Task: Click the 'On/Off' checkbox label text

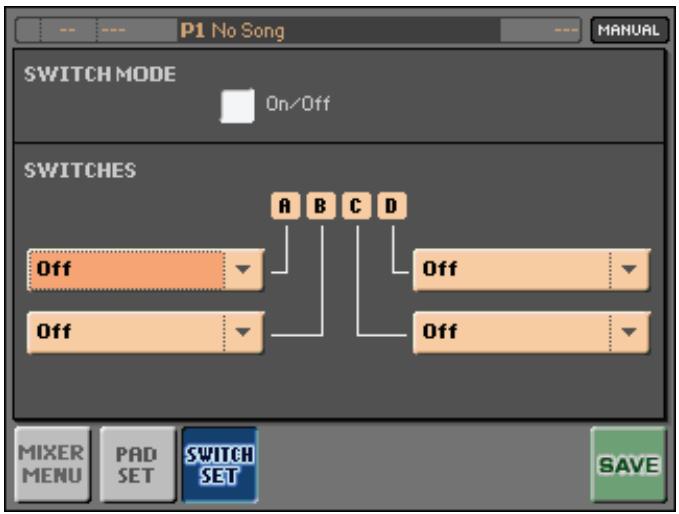Action: coord(298,104)
